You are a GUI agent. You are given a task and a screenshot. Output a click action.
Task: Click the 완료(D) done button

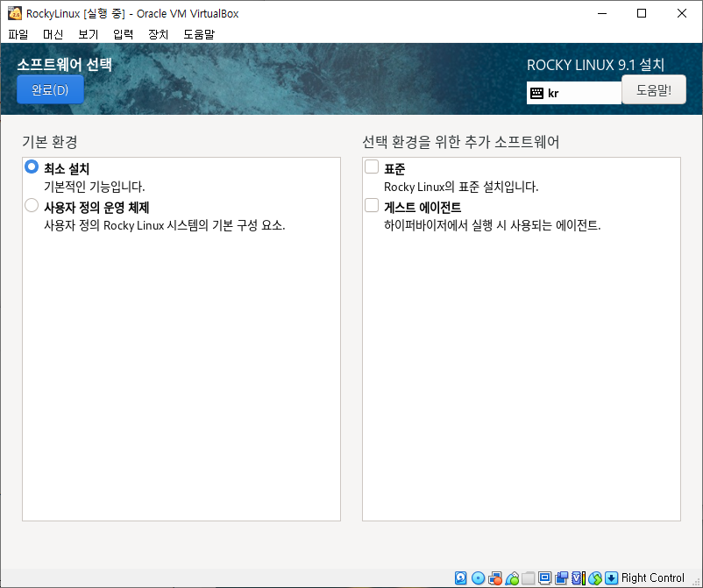[x=50, y=89]
